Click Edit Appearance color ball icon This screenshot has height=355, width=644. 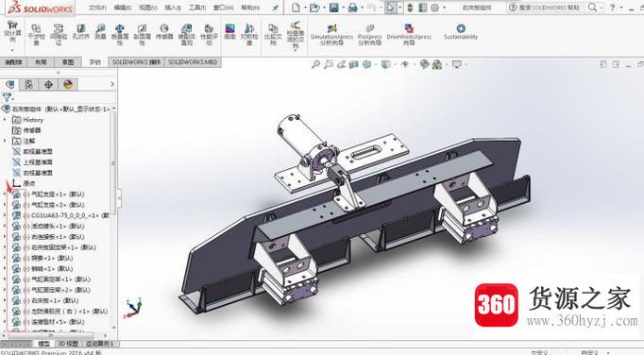click(x=424, y=64)
